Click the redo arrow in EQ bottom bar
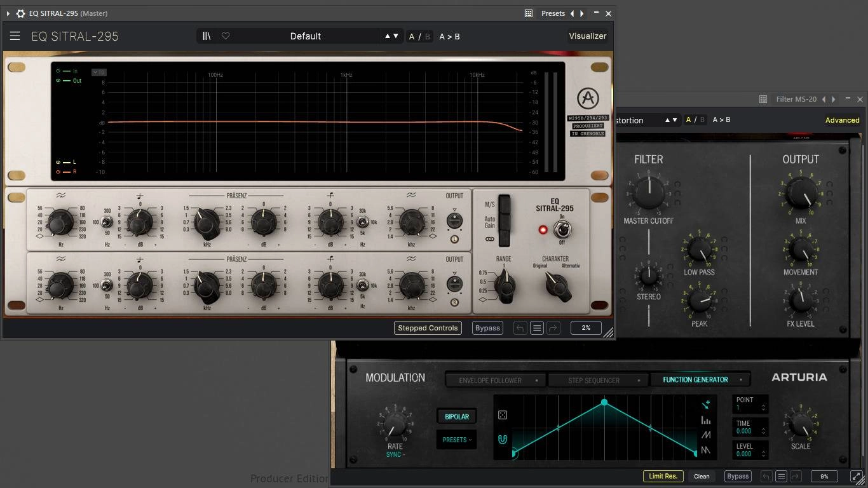868x488 pixels. (x=553, y=328)
